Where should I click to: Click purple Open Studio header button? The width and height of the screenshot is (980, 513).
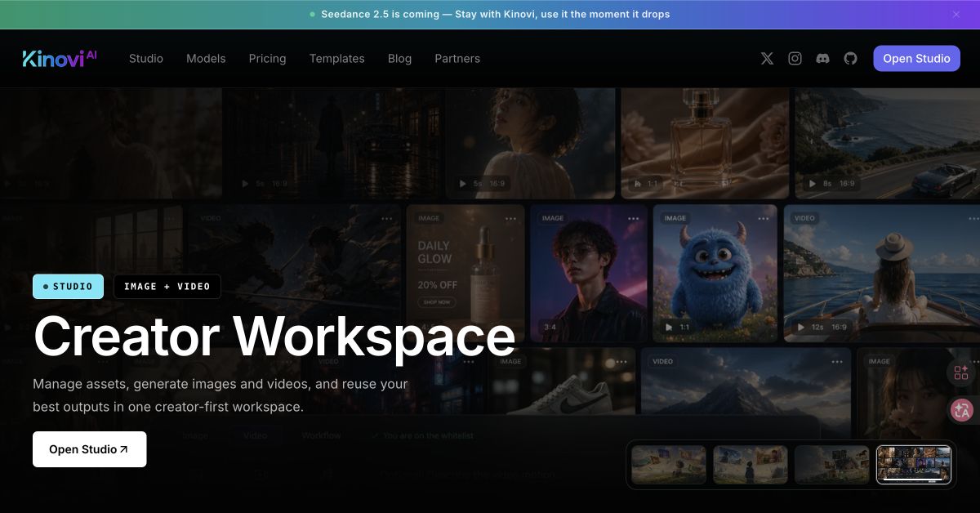click(916, 59)
